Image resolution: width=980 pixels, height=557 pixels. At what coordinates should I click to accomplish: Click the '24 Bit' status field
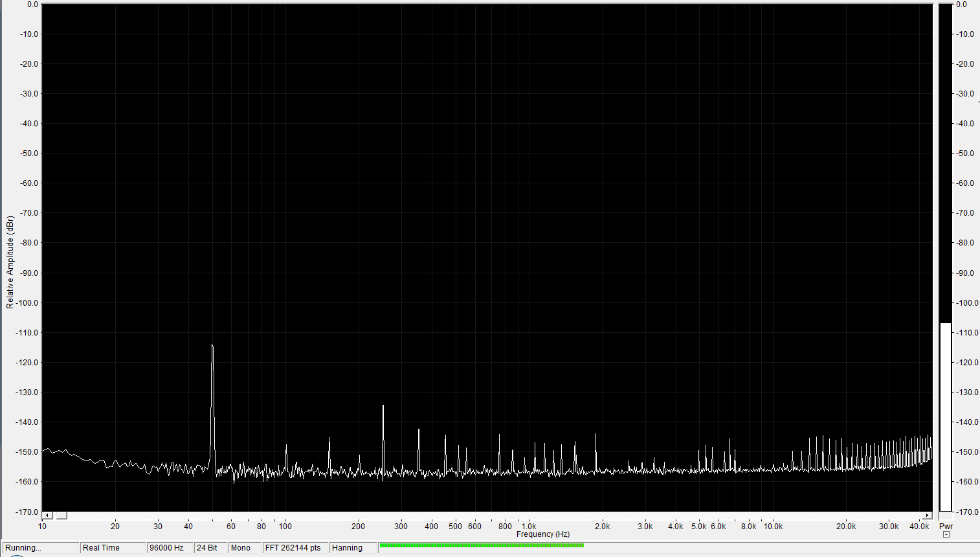coord(210,548)
